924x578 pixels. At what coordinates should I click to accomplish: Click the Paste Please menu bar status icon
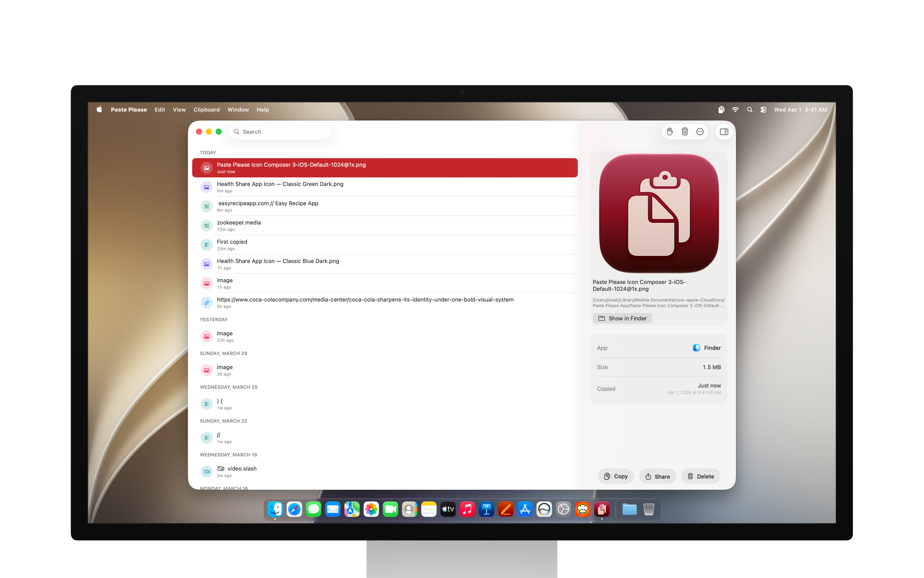tap(721, 110)
